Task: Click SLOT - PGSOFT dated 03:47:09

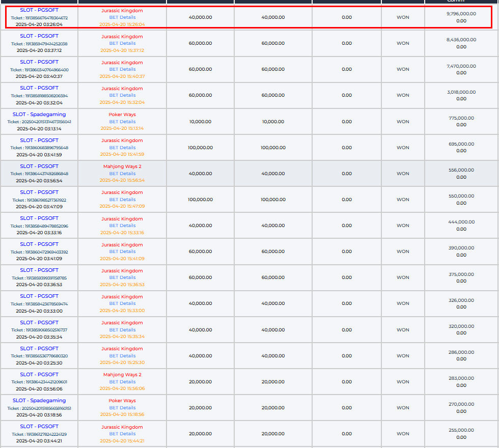Action: click(x=39, y=192)
